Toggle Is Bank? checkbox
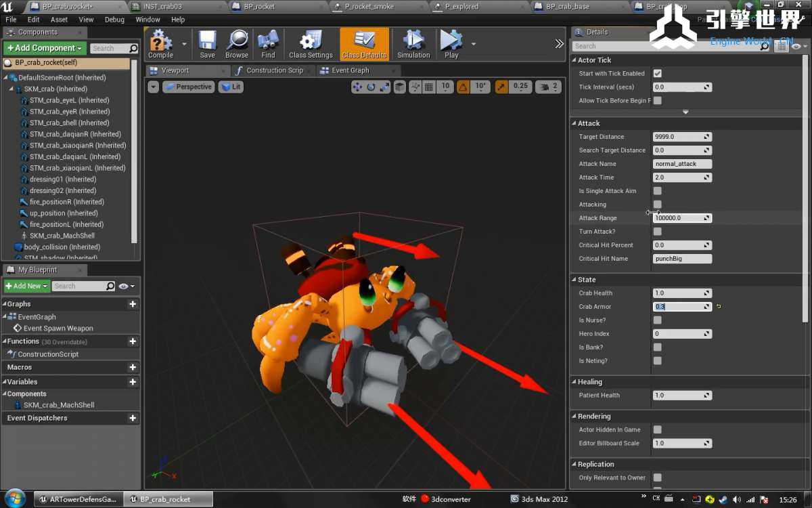812x508 pixels. 658,347
